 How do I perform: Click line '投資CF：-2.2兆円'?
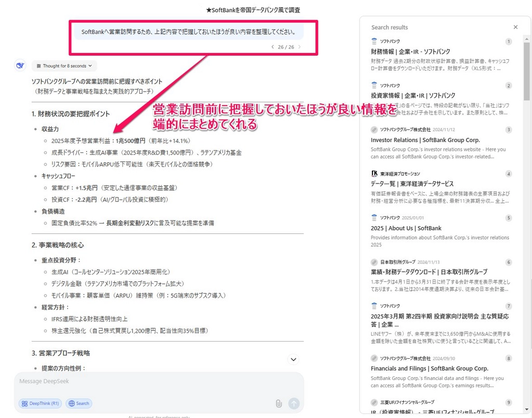pos(110,200)
